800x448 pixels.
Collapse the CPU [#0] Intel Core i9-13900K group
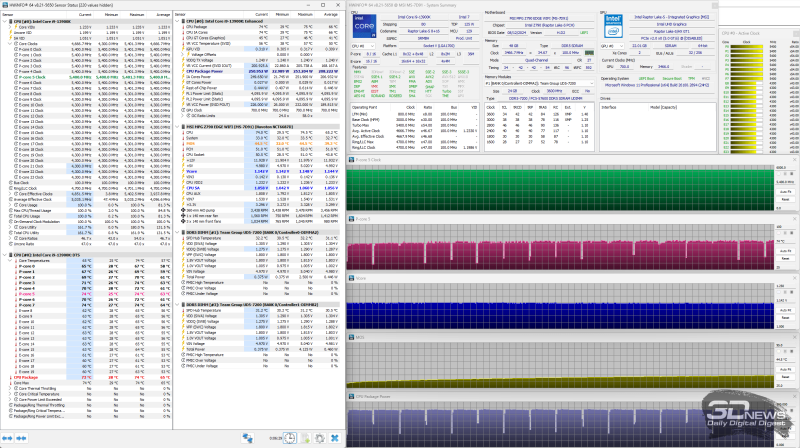tap(3, 22)
